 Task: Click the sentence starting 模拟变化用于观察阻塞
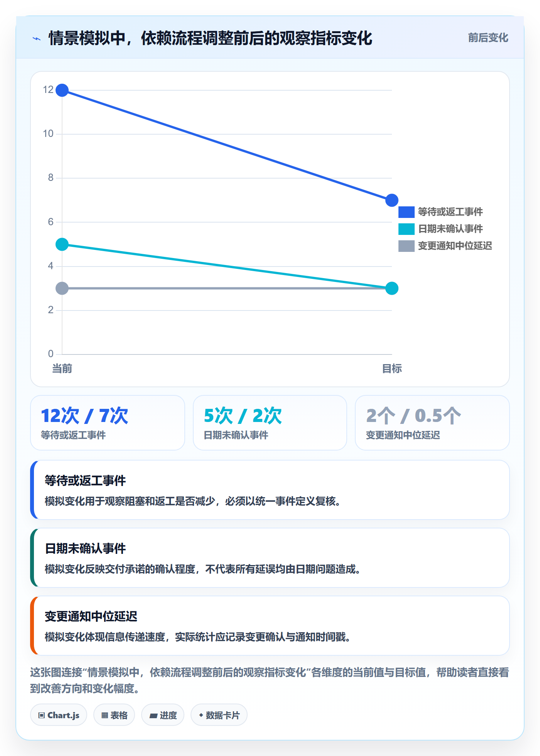coord(193,501)
